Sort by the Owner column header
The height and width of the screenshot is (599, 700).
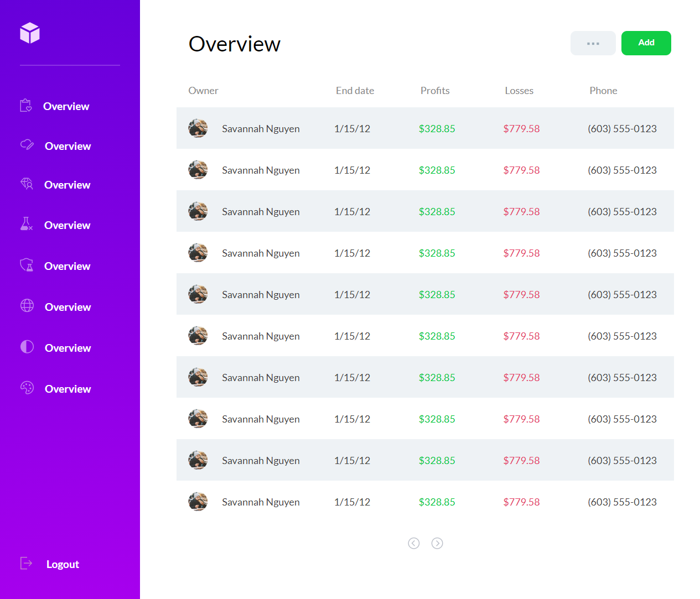[203, 91]
